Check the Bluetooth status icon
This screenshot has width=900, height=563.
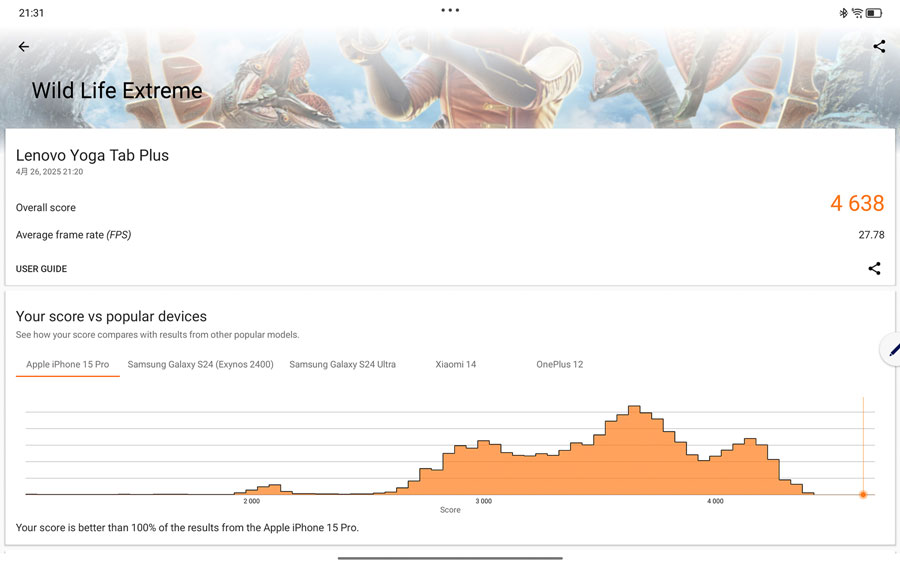(843, 13)
